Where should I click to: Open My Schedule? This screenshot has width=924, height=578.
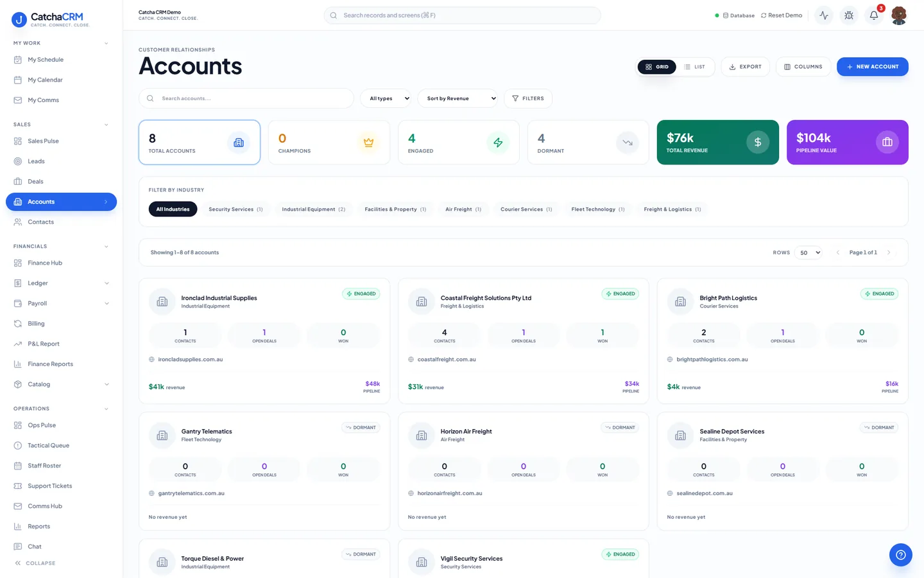[x=61, y=60]
